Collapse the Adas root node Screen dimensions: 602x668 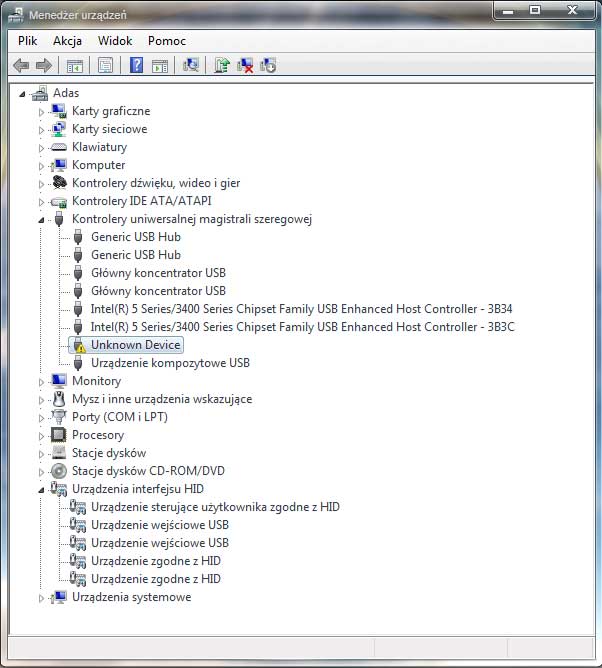click(x=23, y=94)
